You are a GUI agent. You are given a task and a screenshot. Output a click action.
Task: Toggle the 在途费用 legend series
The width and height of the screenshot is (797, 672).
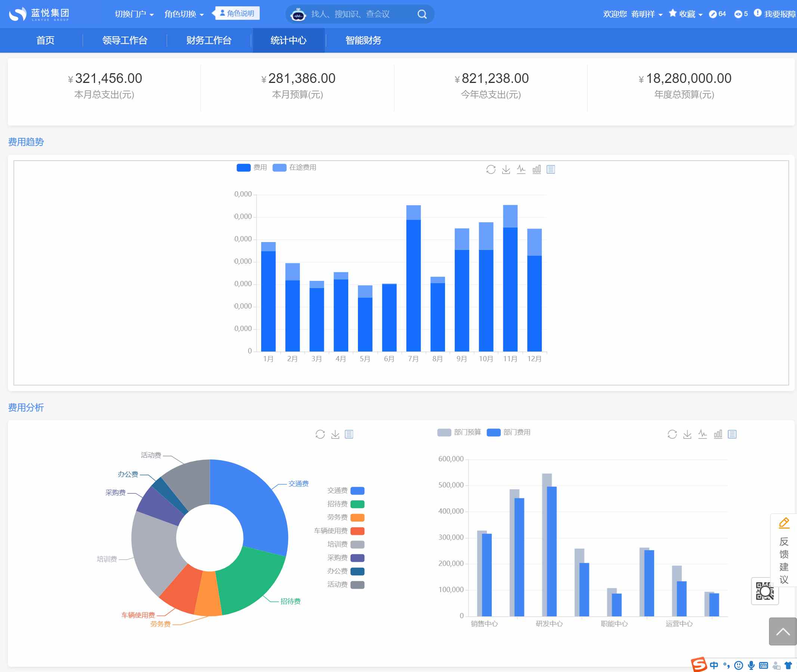tap(294, 168)
